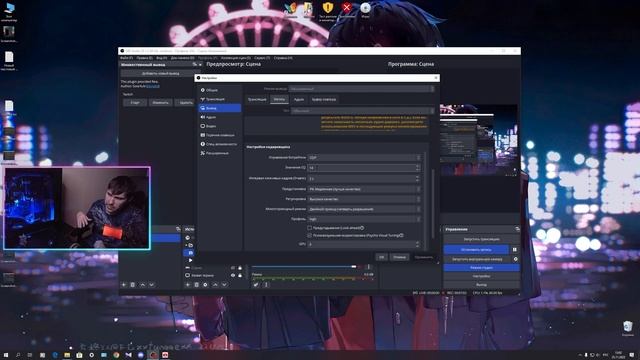Open the Video (Видео) section in the settings sidebar
Image resolution: width=640 pixels, height=360 pixels.
tap(220, 126)
